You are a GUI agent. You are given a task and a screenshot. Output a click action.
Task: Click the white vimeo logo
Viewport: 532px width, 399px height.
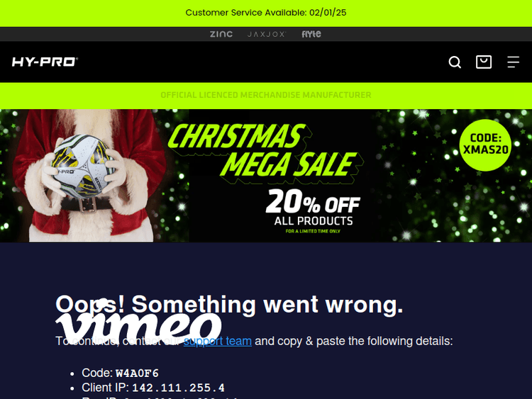pos(138,322)
